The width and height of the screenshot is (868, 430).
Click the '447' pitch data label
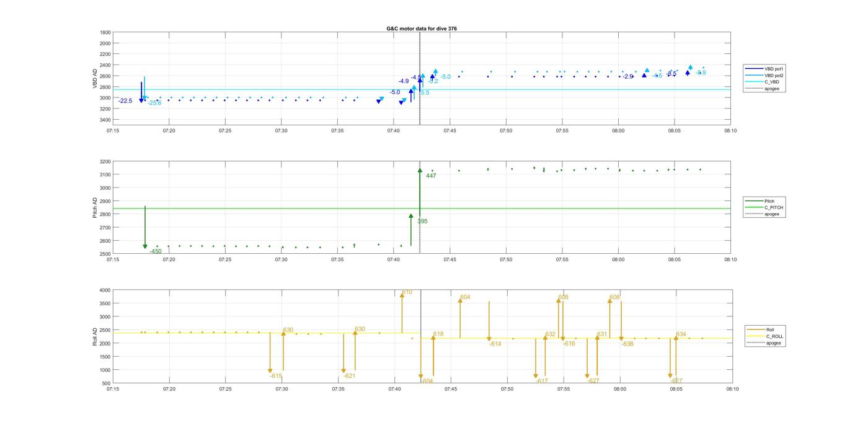(431, 176)
